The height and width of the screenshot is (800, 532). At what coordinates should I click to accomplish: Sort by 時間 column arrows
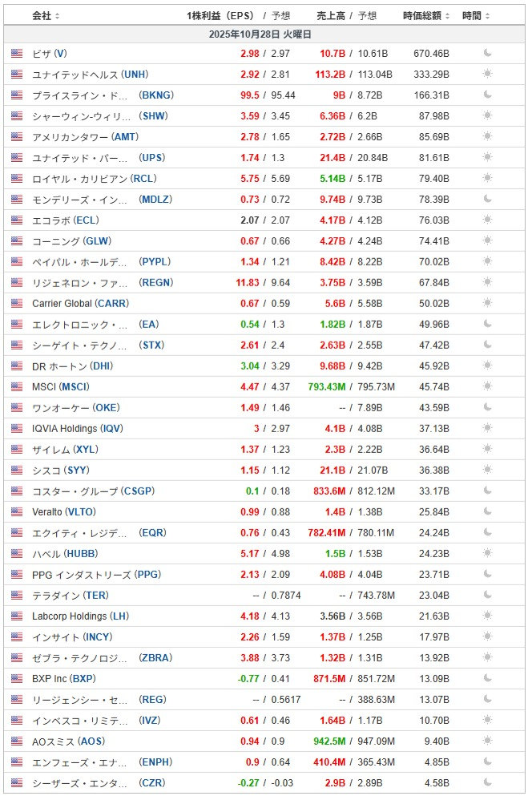487,16
